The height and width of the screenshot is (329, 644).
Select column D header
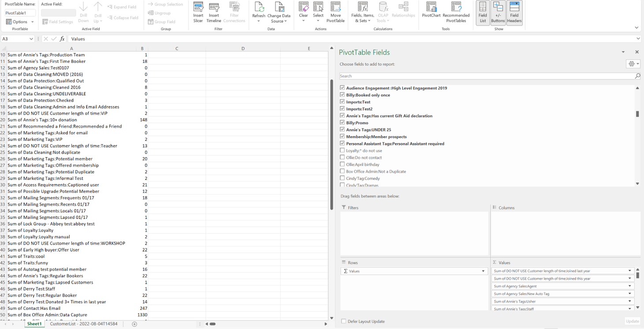243,48
